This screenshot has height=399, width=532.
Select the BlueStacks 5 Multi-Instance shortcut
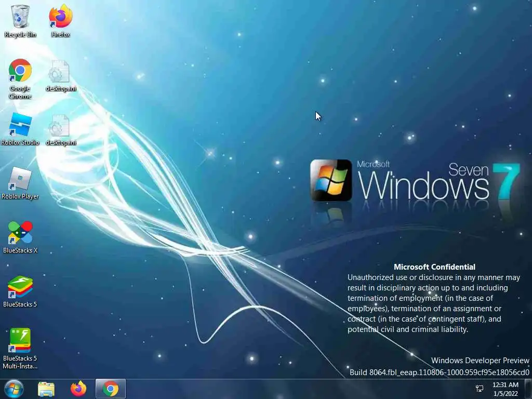pos(20,349)
